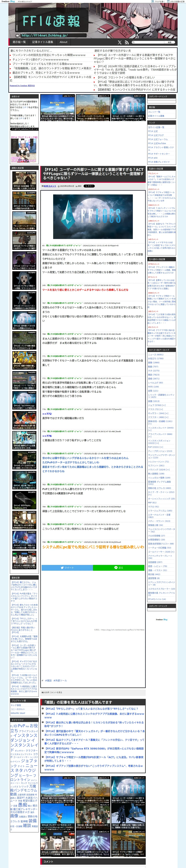
Task: Open 掲示板一覧 in the navigation bar
Action: tap(19, 42)
